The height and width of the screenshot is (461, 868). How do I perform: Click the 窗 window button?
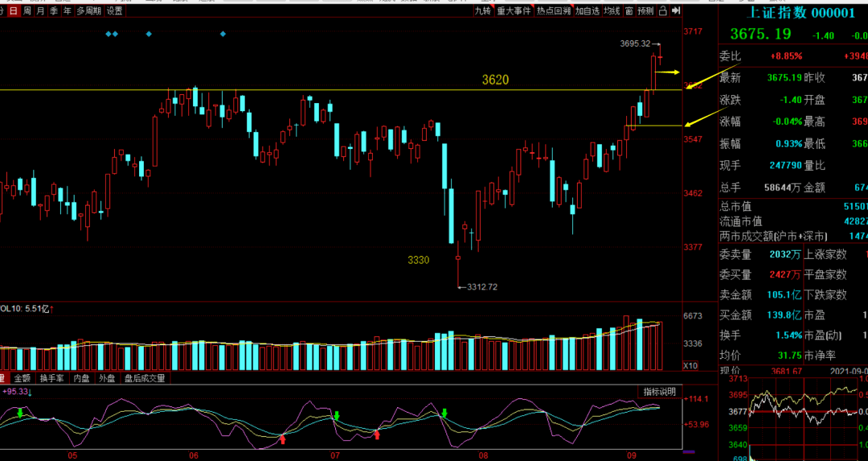628,11
